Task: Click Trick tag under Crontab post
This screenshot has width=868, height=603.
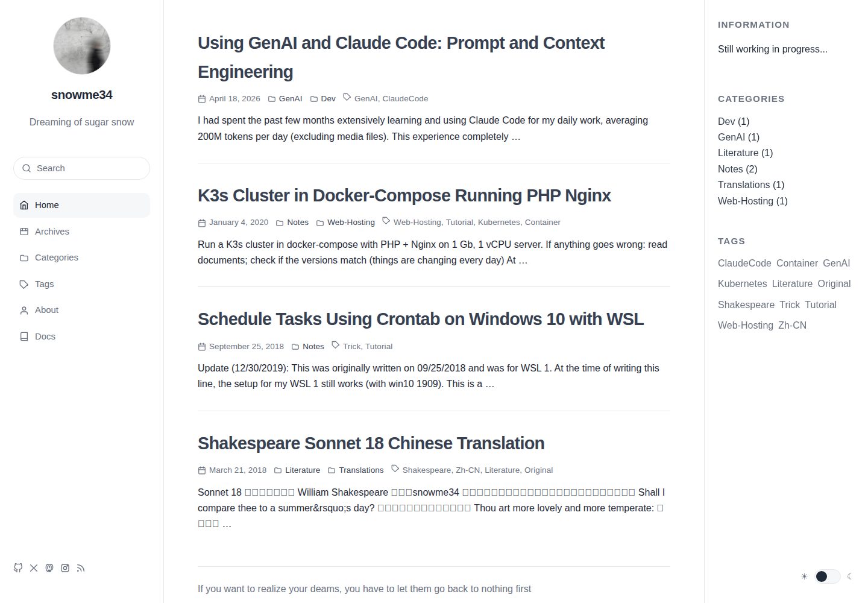Action: tap(351, 347)
